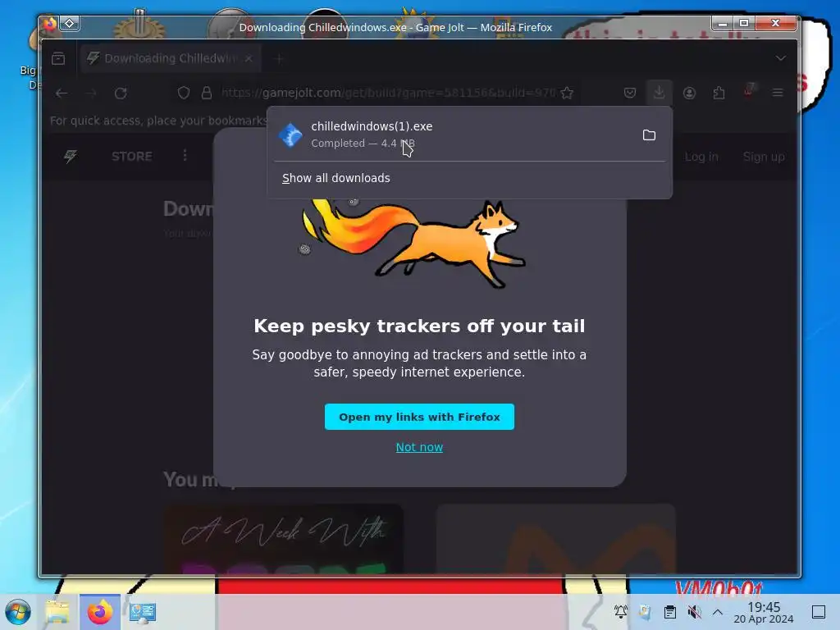Click the show desktop button
Image resolution: width=840 pixels, height=630 pixels.
click(x=819, y=612)
